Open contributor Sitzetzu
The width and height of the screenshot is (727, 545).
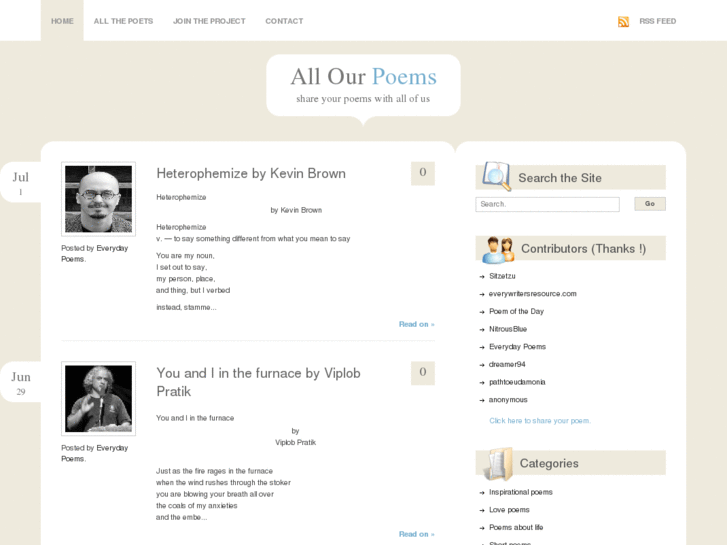pos(502,276)
